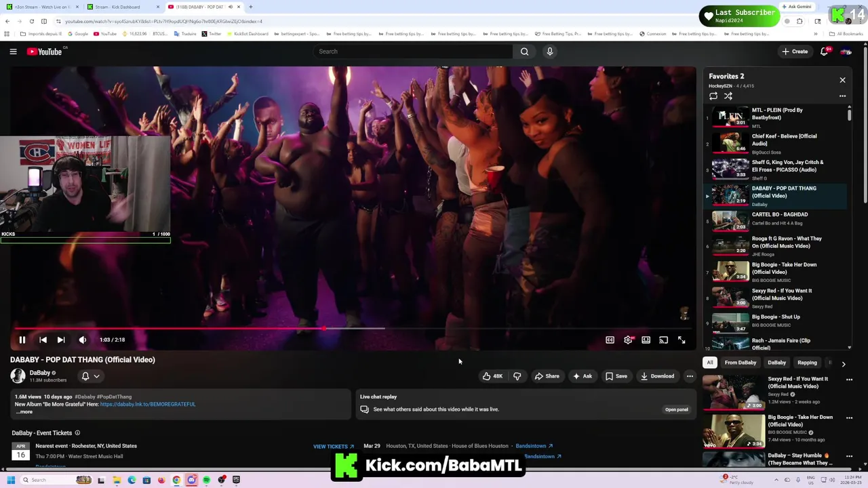This screenshot has width=868, height=488.
Task: Open the dababy.lnk.to album link
Action: pos(148,404)
